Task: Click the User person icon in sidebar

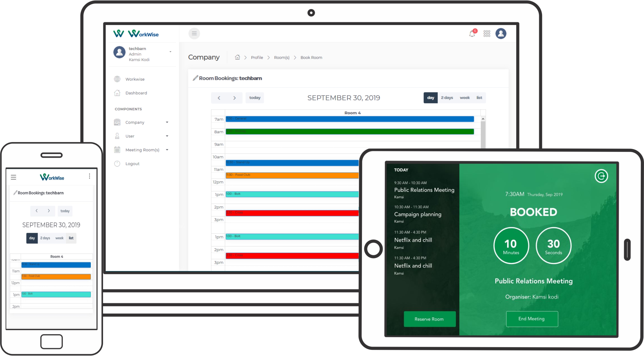Action: tap(117, 136)
